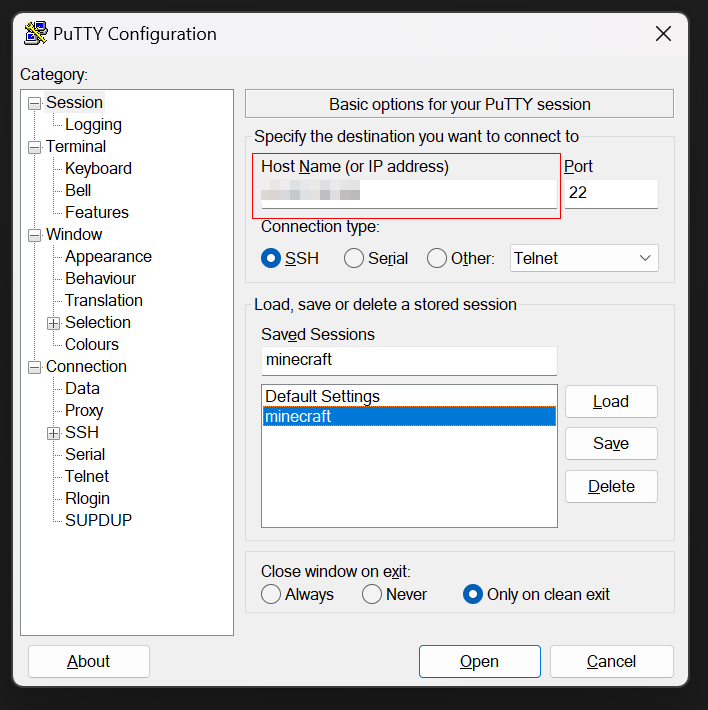The image size is (708, 710).
Task: Collapse the Session tree node
Action: (35, 103)
